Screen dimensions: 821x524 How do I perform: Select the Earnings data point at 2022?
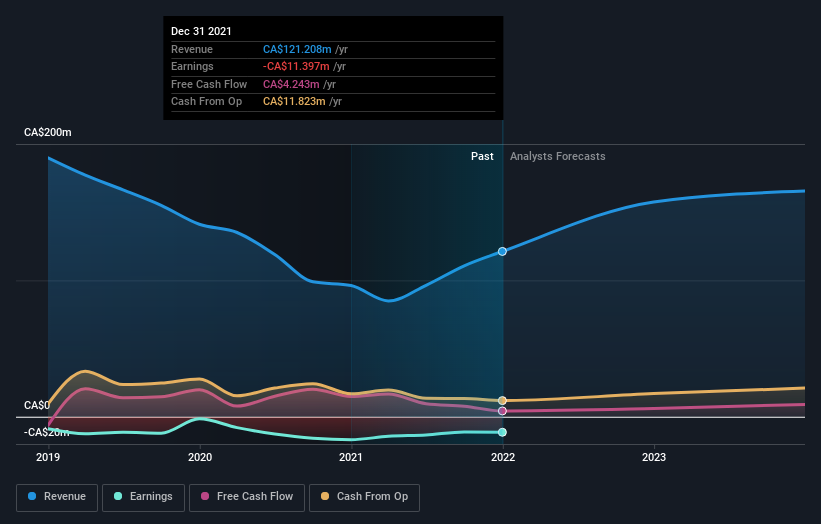[502, 432]
